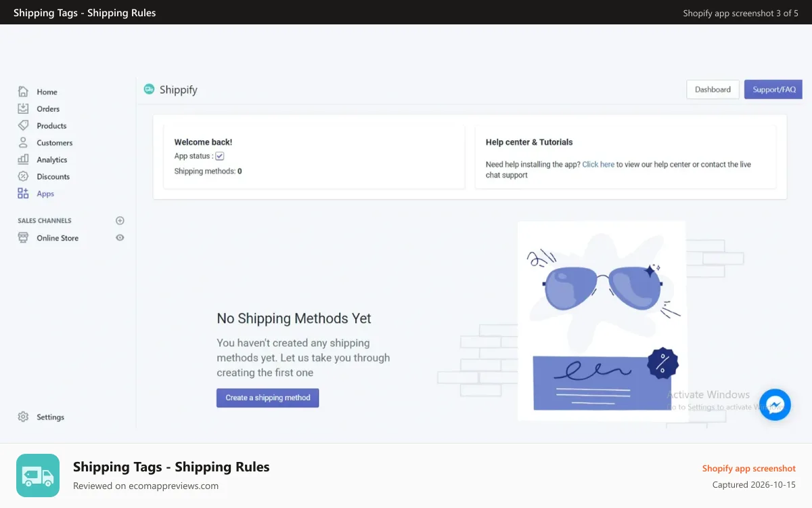
Task: Click the Create a shipping method button
Action: [x=267, y=398]
